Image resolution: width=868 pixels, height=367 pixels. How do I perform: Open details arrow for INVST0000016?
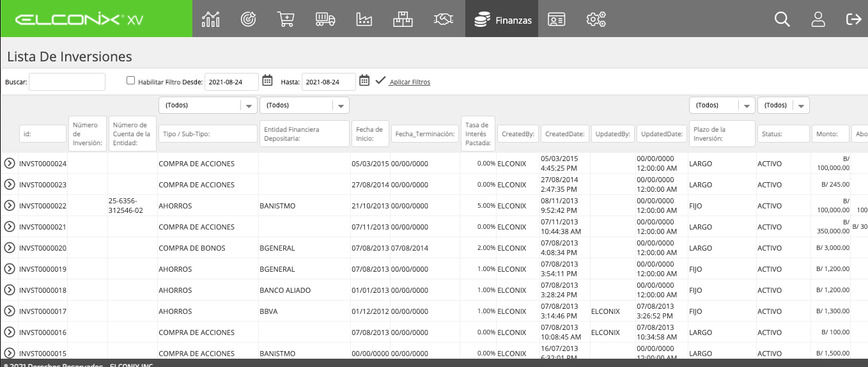10,332
